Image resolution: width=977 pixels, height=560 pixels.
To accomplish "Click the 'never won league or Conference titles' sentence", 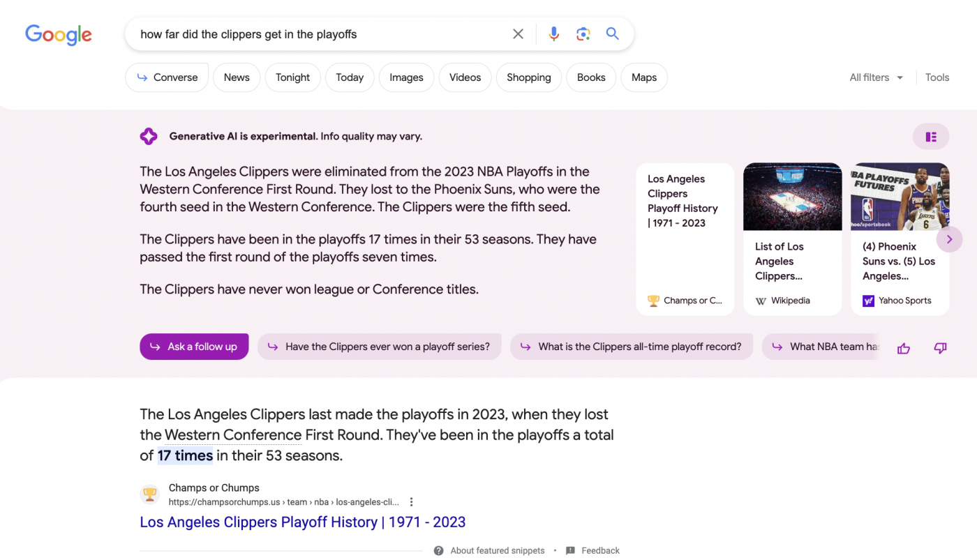I will [309, 289].
